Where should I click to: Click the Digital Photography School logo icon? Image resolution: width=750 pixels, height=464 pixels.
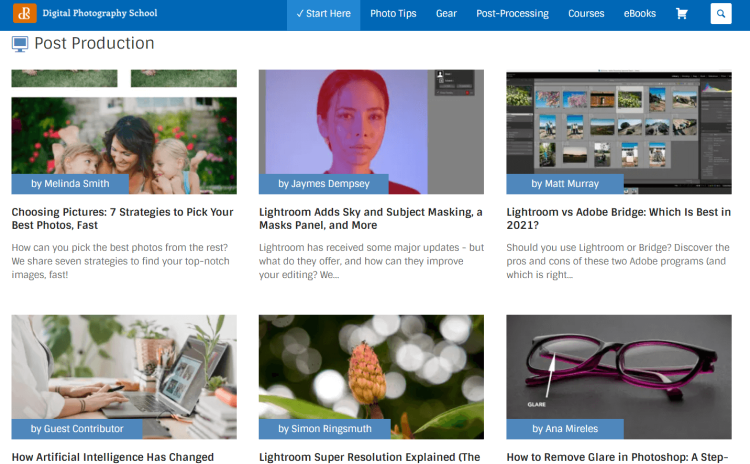(24, 13)
